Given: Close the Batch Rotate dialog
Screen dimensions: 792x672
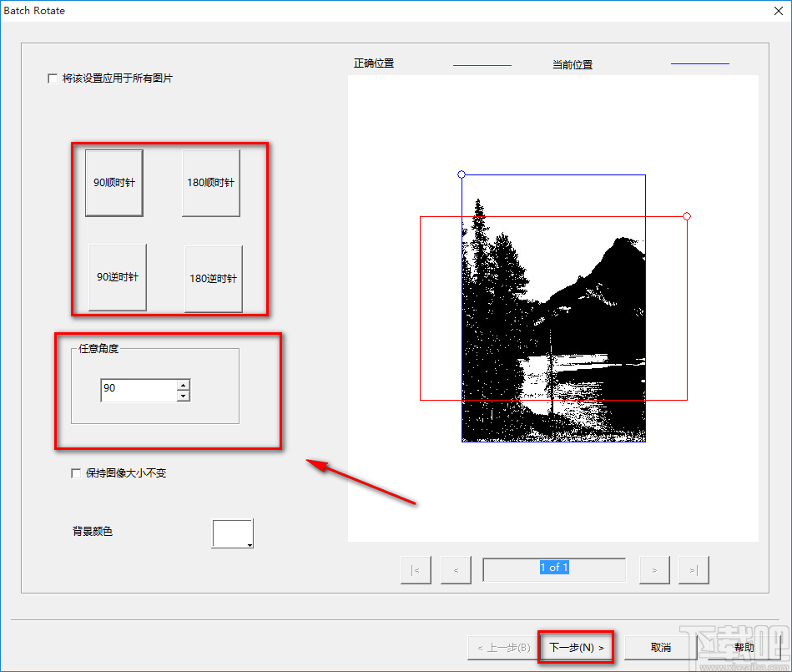Looking at the screenshot, I should click(779, 11).
